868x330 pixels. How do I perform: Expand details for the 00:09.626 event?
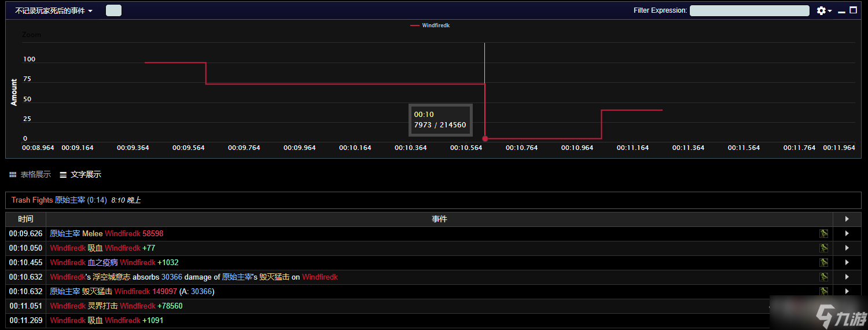(847, 233)
